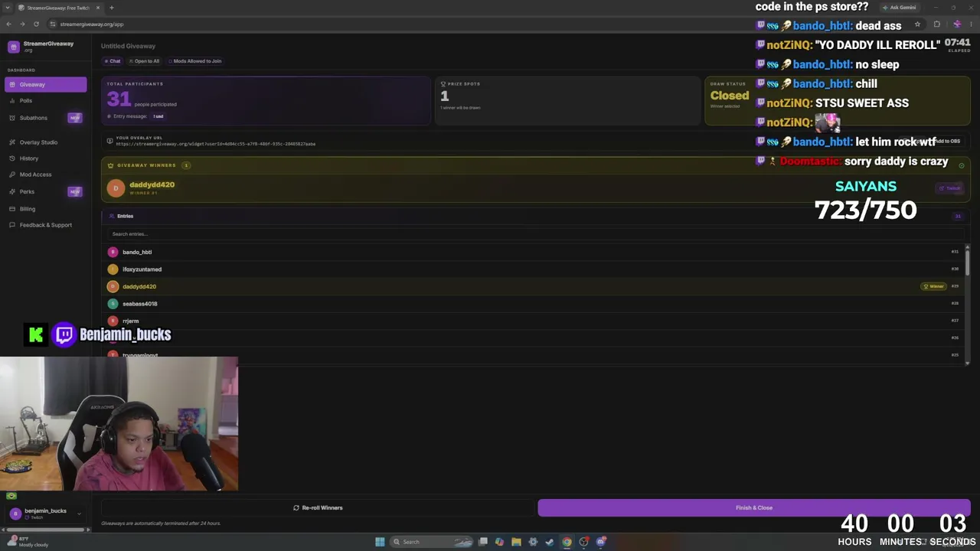
Task: Click the Draw Status Closed label
Action: coord(730,96)
